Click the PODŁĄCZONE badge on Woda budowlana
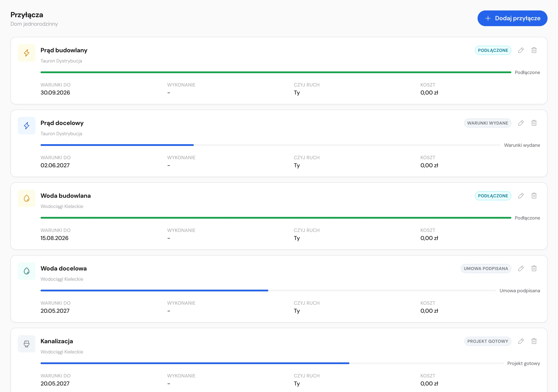The height and width of the screenshot is (392, 558). (x=493, y=196)
